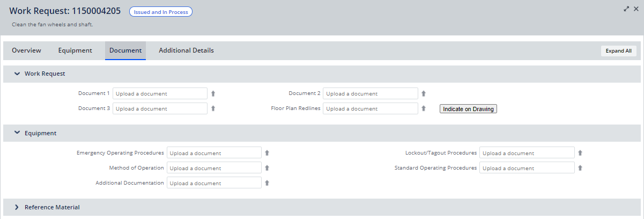
Task: Click upload arrow for Method of Operation
Action: pyautogui.click(x=267, y=168)
